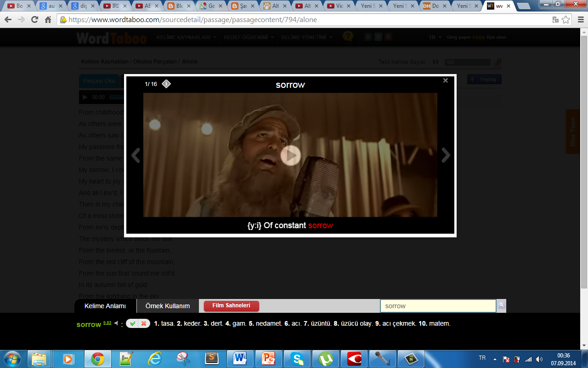Open the Film Sahneleri button
The image size is (588, 368).
(x=231, y=306)
